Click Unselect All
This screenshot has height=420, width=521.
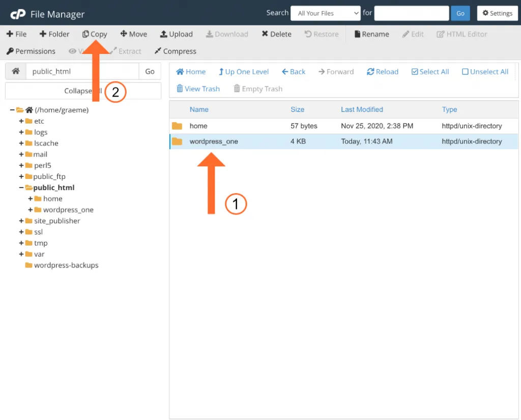pyautogui.click(x=485, y=72)
